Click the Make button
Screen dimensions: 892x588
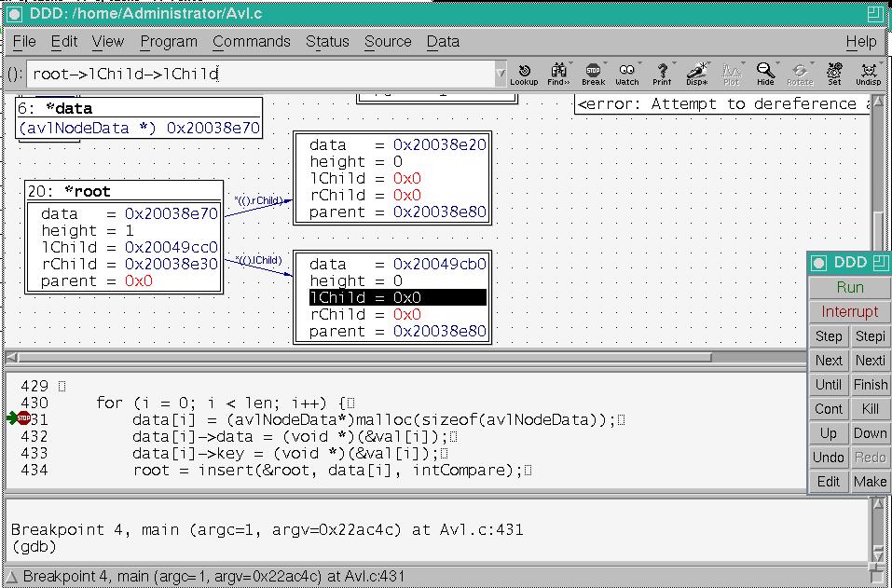pyautogui.click(x=871, y=482)
